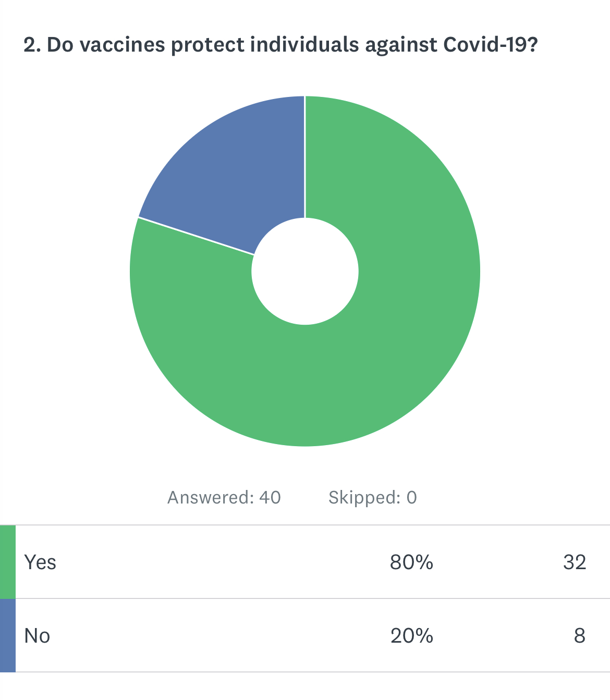The image size is (610, 700).
Task: Click the white center hole of the donut
Action: coord(305,271)
